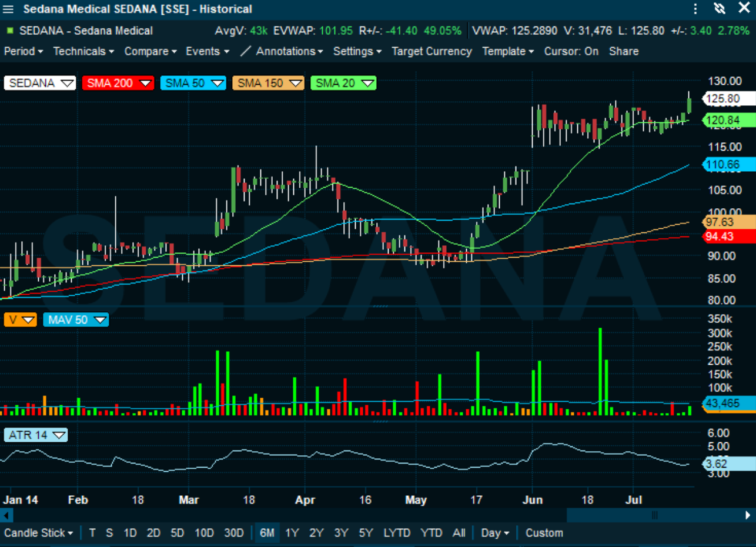756x547 pixels.
Task: Click Target Currency in toolbar
Action: point(431,51)
